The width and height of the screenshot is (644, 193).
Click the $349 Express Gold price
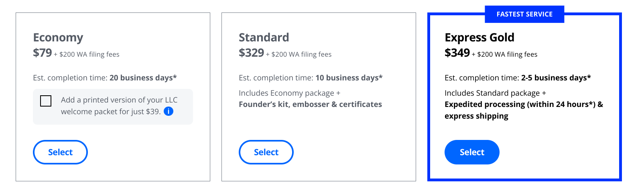pos(457,53)
